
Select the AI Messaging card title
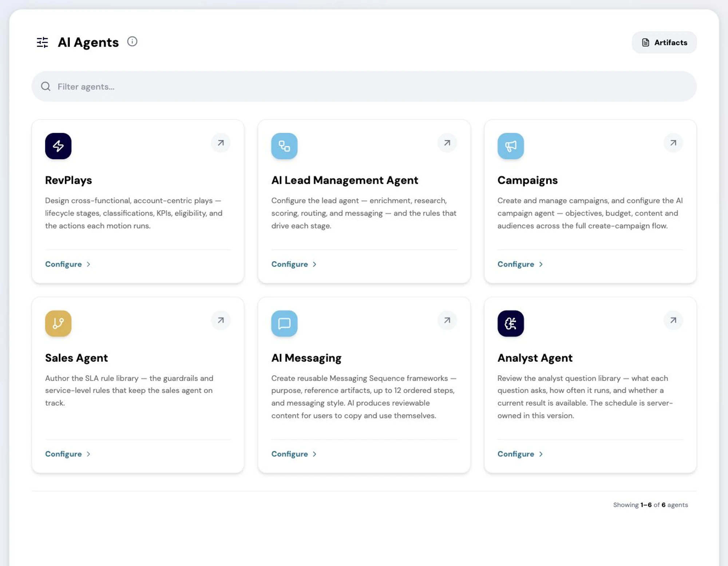(306, 358)
